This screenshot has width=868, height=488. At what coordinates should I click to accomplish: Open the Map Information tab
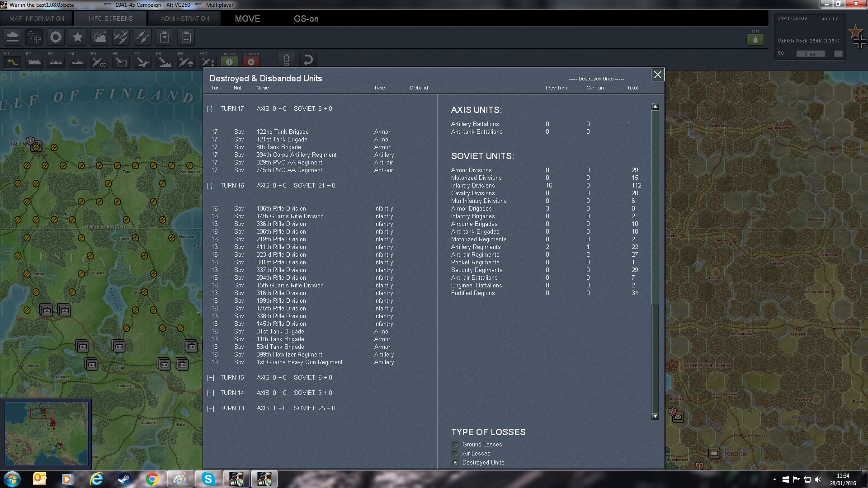[37, 19]
